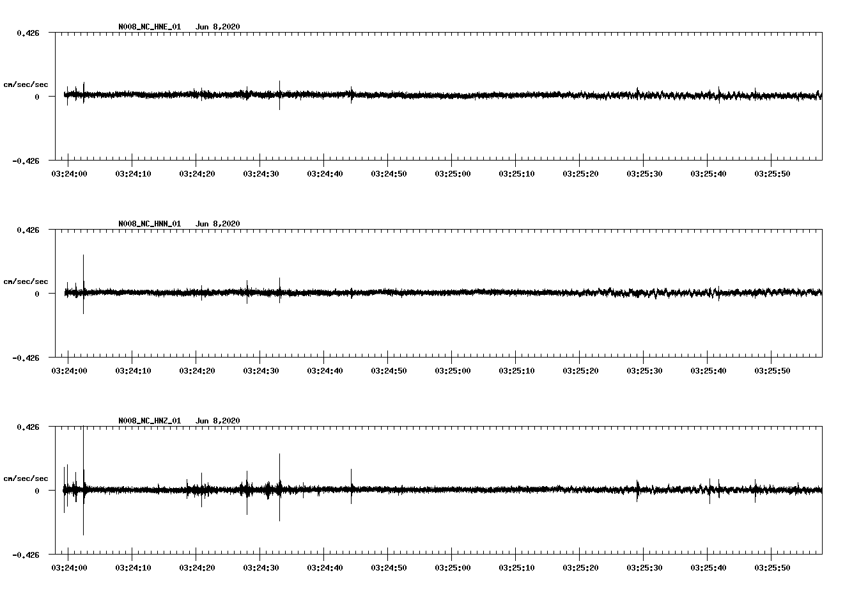Click 03:25:00 time label under HNN plot
This screenshot has width=868, height=591.
(452, 371)
